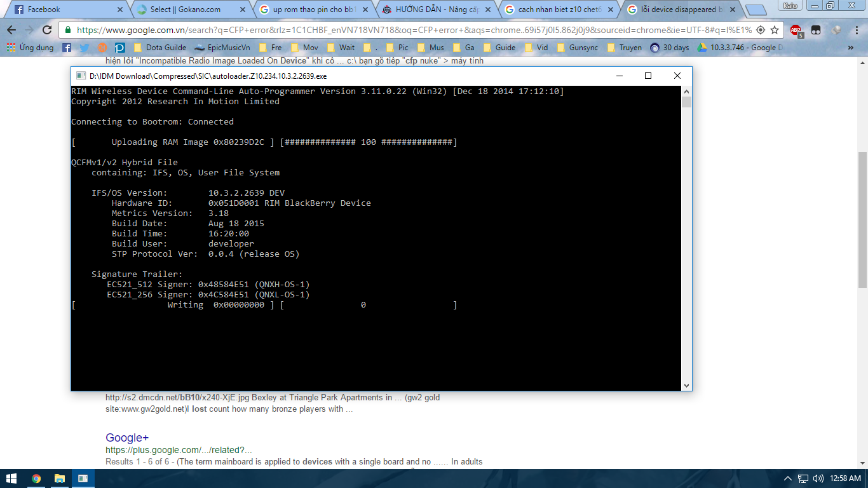Maximize the autoloader console window
Image resolution: width=868 pixels, height=488 pixels.
[x=648, y=76]
